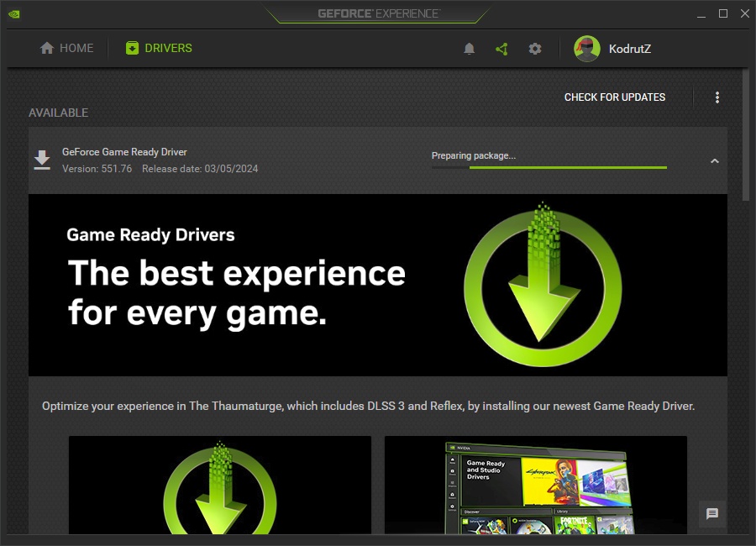Image resolution: width=756 pixels, height=546 pixels.
Task: Click the Preparing package progress bar
Action: click(549, 167)
